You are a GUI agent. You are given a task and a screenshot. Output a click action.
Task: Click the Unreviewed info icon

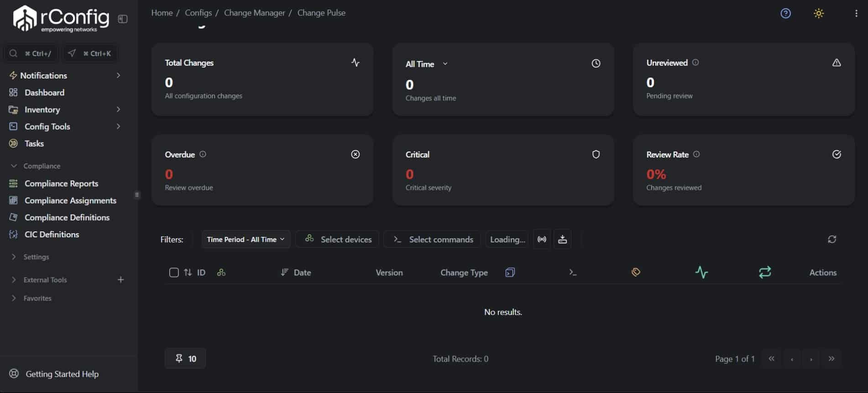coord(695,63)
